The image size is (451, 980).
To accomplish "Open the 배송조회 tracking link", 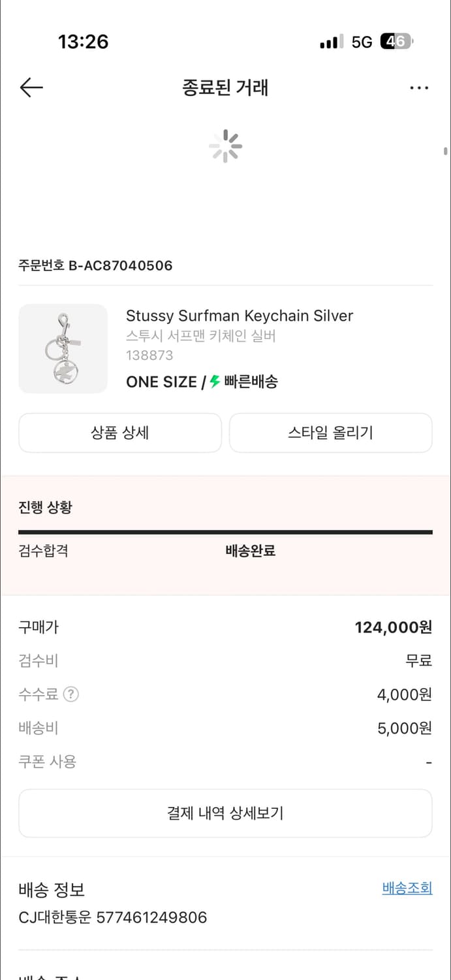I will coord(407,888).
